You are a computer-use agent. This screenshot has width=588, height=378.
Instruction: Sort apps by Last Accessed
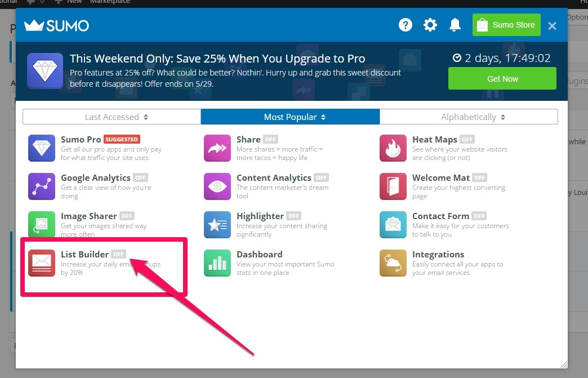tap(112, 117)
